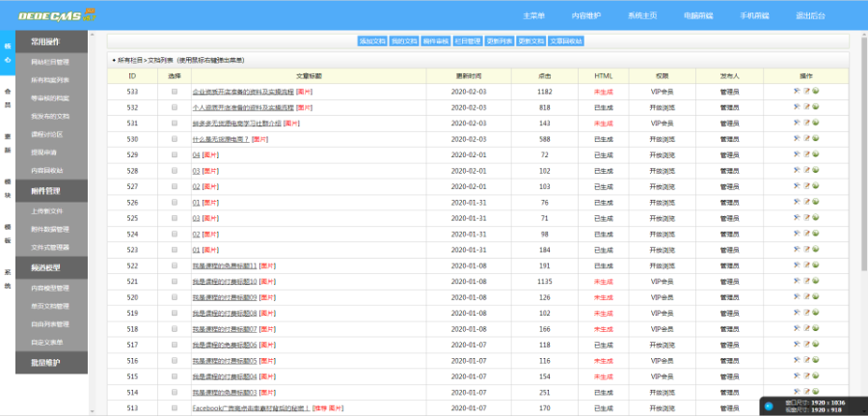Open the Facebook article title link
The height and width of the screenshot is (416, 868).
coord(250,406)
